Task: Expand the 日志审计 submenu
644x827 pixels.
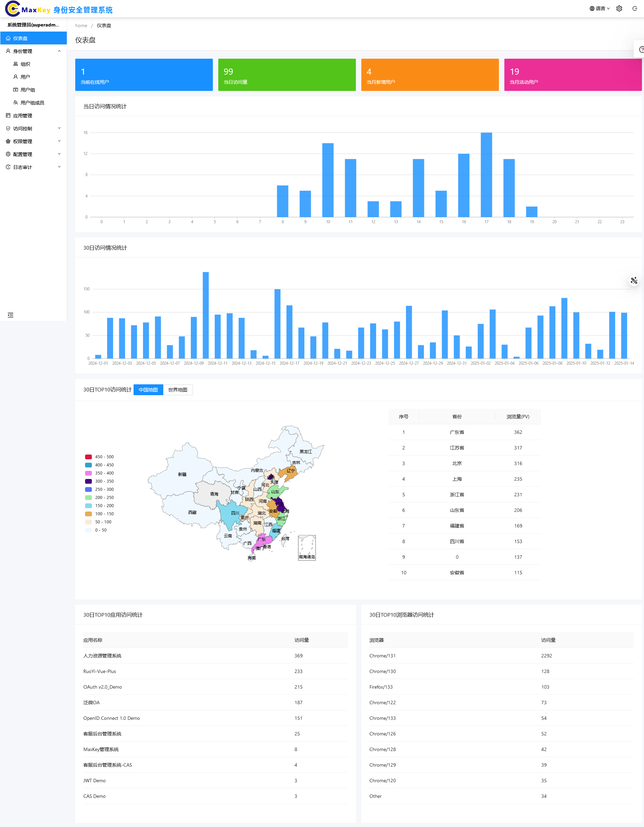Action: point(33,167)
